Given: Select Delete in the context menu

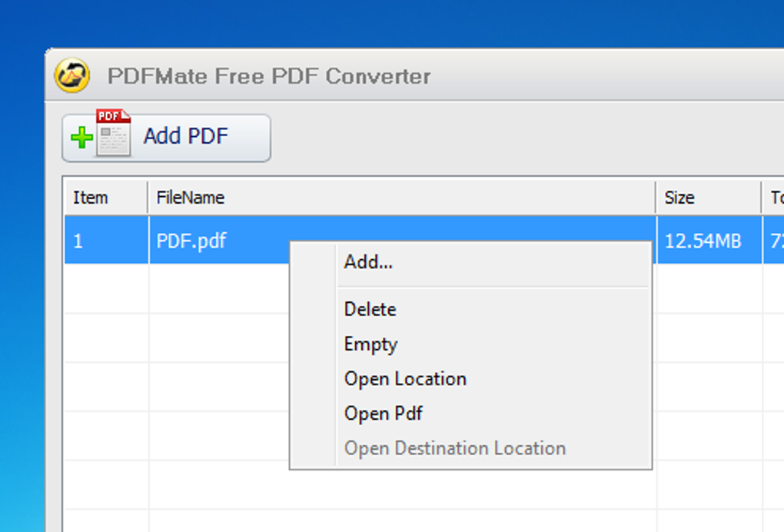Looking at the screenshot, I should pyautogui.click(x=370, y=309).
